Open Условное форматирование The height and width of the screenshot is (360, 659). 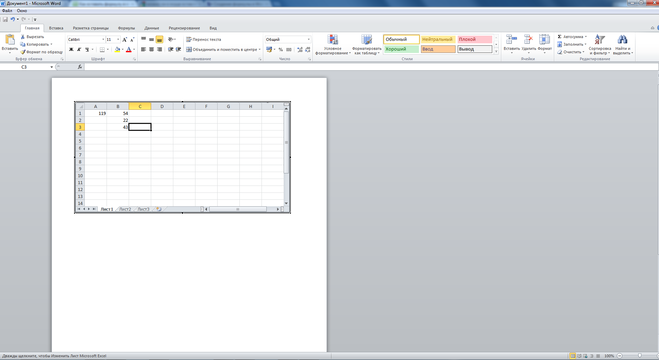coord(333,40)
